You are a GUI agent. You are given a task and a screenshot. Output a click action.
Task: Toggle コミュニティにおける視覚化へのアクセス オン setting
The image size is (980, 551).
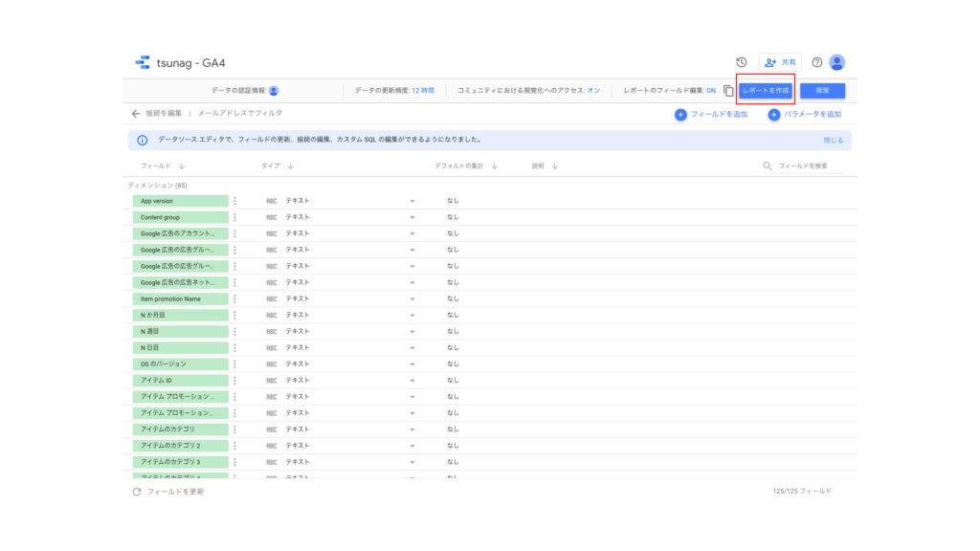click(593, 91)
